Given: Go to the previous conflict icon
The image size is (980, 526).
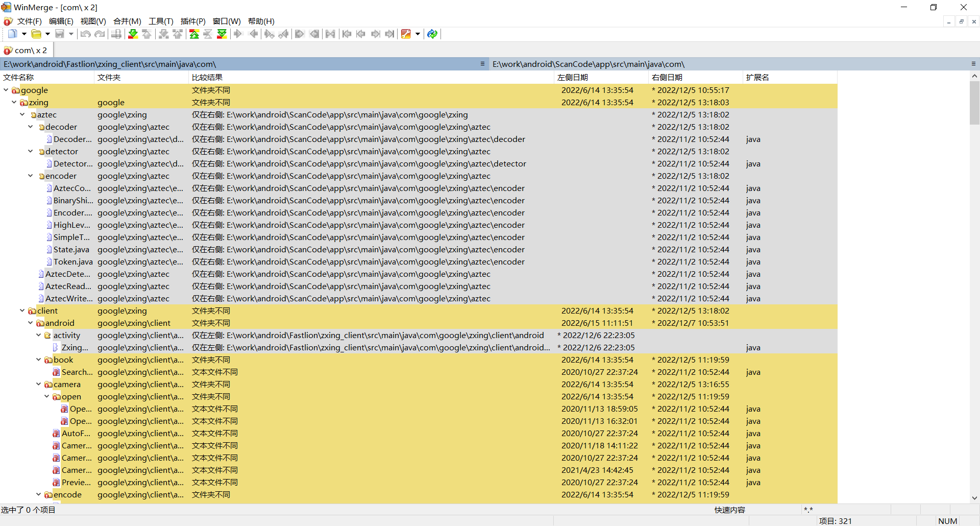Looking at the screenshot, I should click(x=178, y=34).
